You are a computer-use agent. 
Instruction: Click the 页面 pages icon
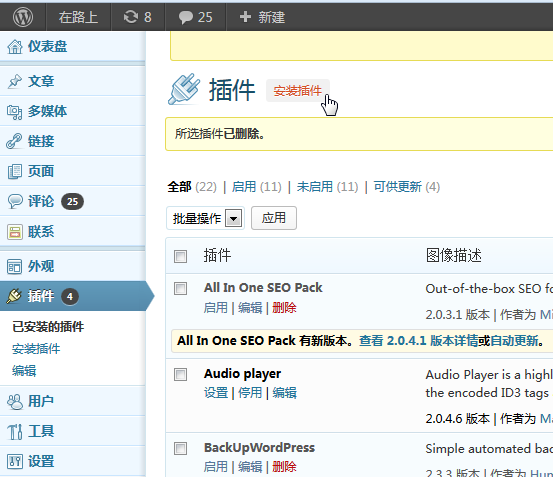point(15,171)
